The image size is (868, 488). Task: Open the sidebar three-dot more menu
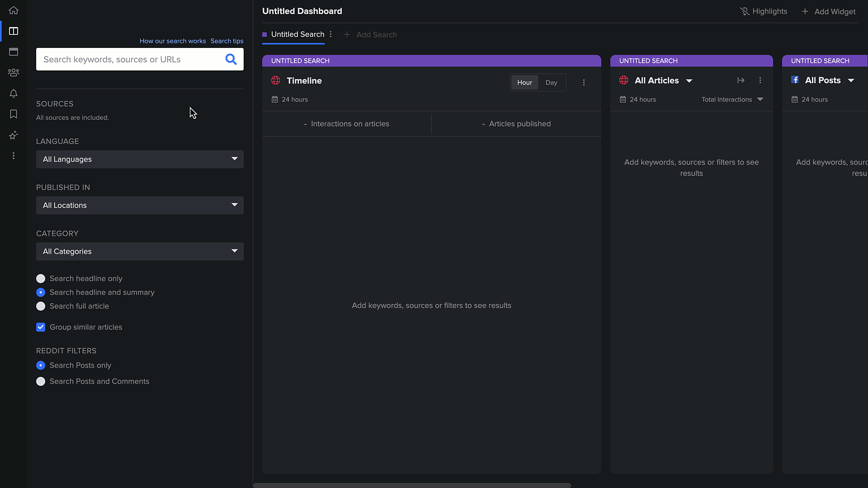[x=14, y=156]
